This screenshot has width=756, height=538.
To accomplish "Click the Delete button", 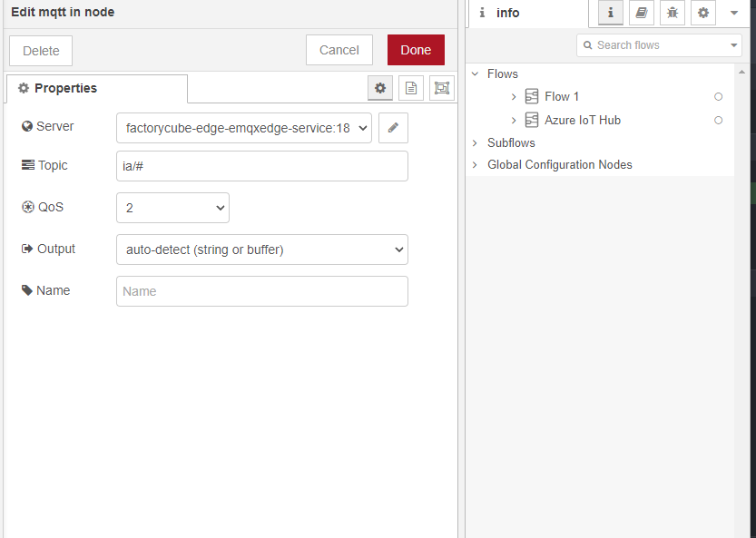I will click(40, 51).
